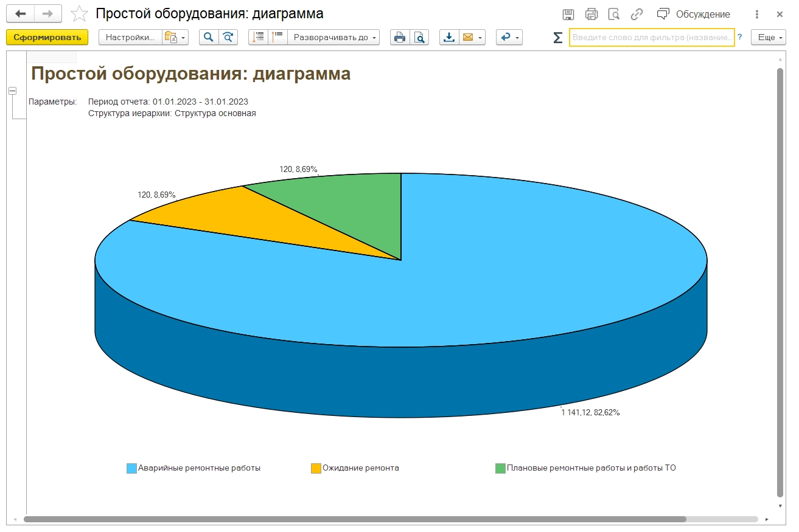Open the three-dot title bar menu

757,14
